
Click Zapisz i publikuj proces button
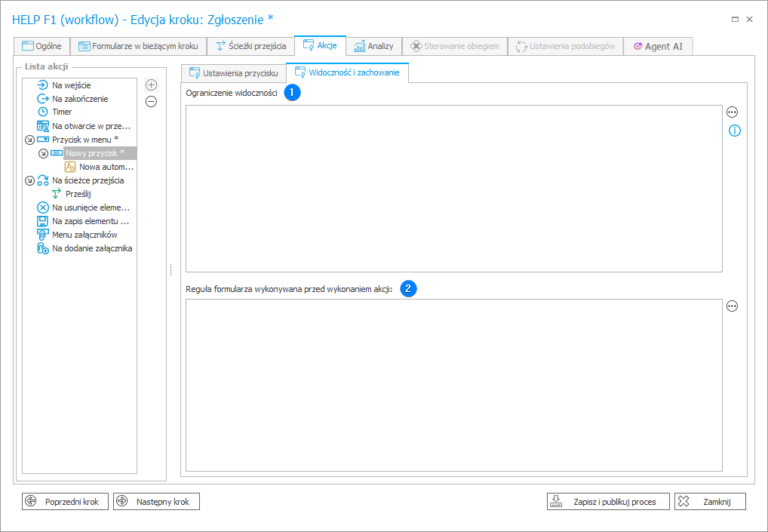click(x=607, y=502)
